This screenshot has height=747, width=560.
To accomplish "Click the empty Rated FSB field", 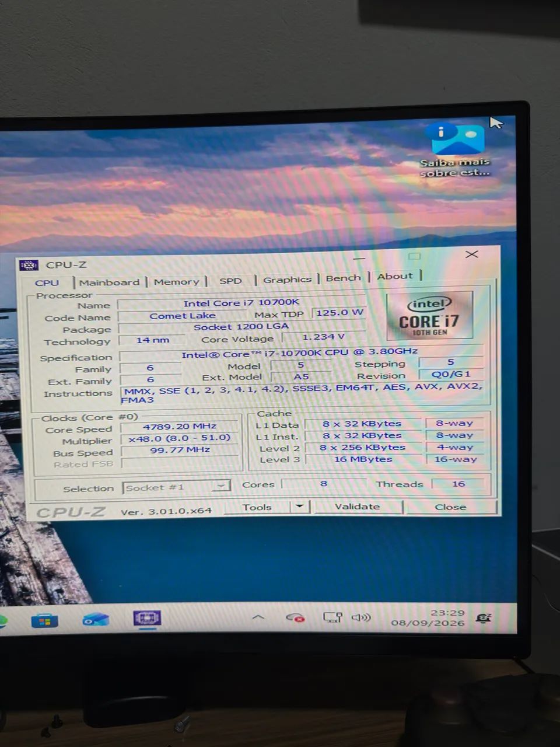I will pyautogui.click(x=180, y=463).
